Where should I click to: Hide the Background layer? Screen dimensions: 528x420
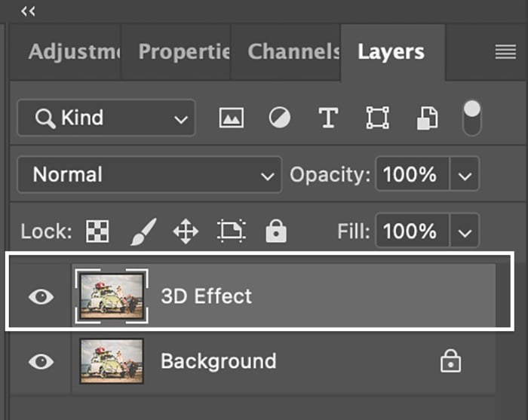click(x=41, y=361)
